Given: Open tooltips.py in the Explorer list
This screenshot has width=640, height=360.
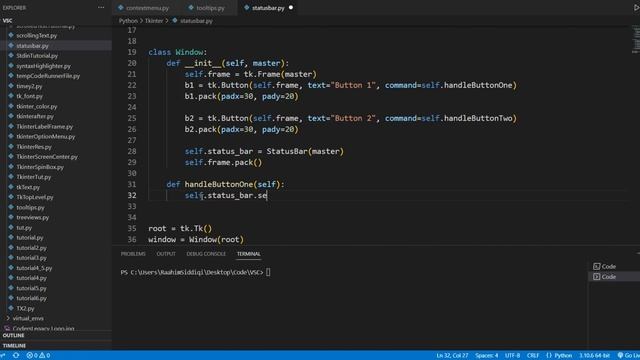Looking at the screenshot, I should 30,207.
